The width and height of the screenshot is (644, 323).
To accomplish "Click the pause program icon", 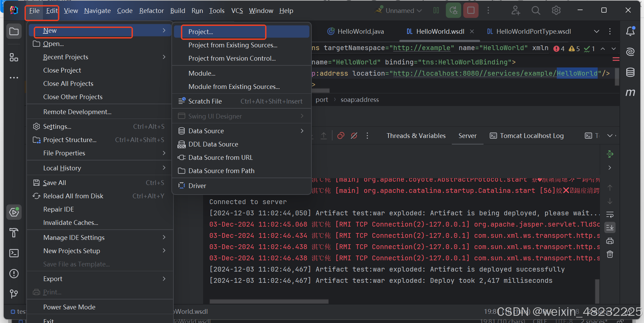I will tap(436, 11).
